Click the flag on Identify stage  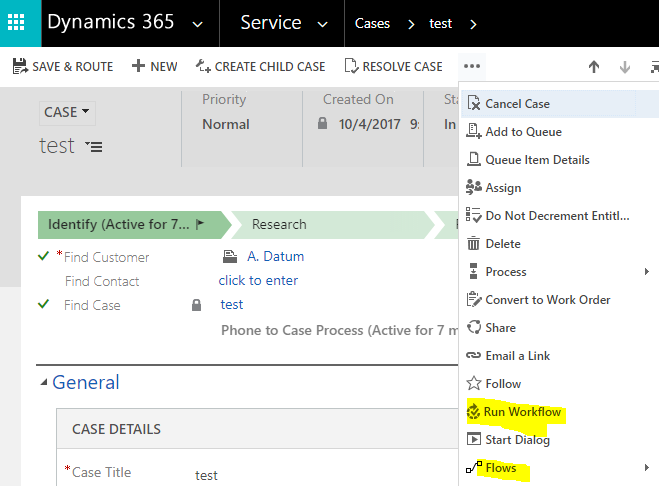pyautogui.click(x=200, y=224)
